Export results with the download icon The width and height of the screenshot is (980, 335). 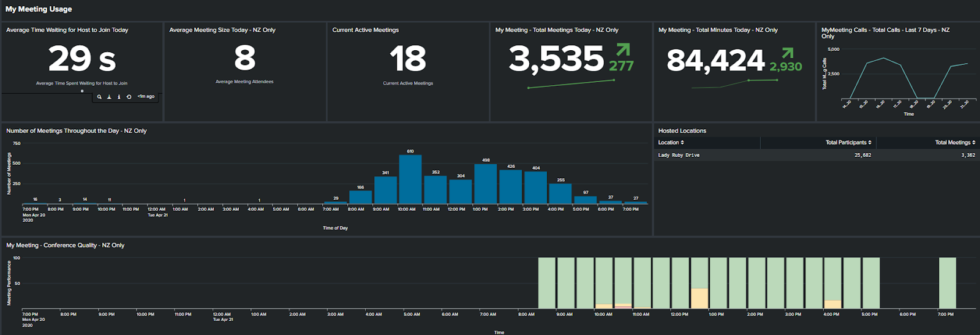pos(109,97)
